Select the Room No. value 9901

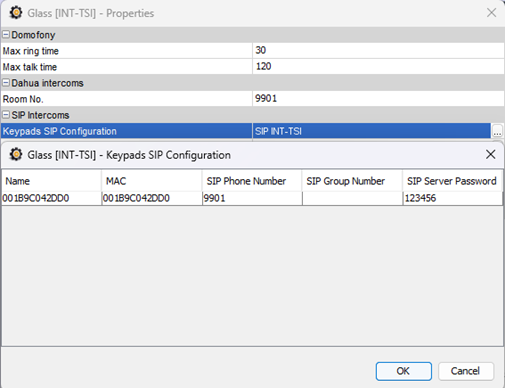tap(378, 99)
